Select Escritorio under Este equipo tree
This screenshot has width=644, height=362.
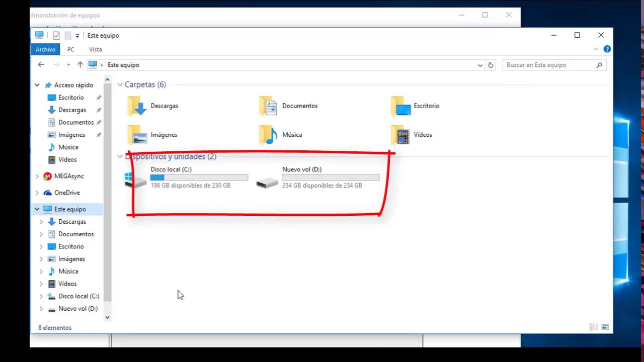(x=71, y=246)
